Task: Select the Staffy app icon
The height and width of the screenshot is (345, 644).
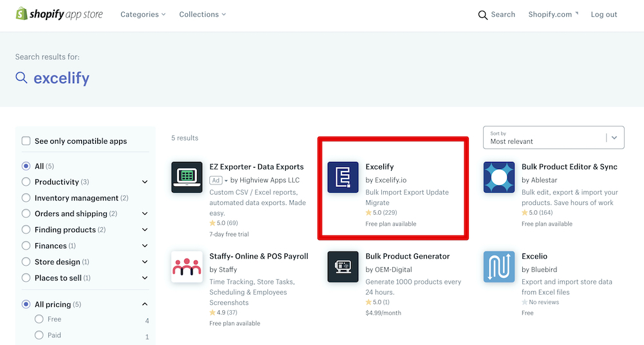Action: (187, 266)
